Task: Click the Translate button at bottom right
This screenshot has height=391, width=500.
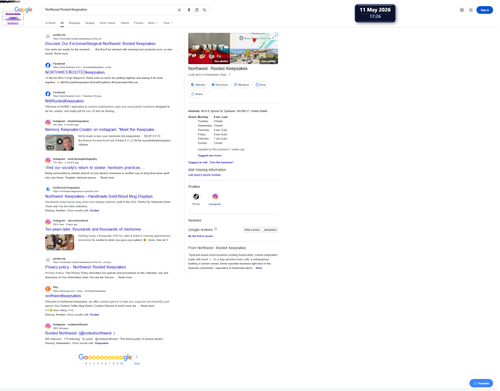Action: (481, 383)
